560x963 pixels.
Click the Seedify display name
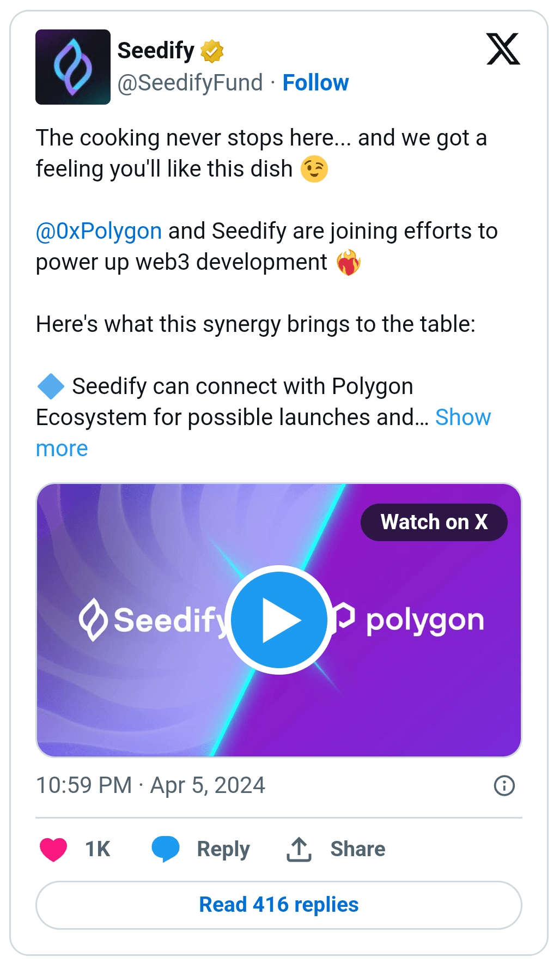156,51
